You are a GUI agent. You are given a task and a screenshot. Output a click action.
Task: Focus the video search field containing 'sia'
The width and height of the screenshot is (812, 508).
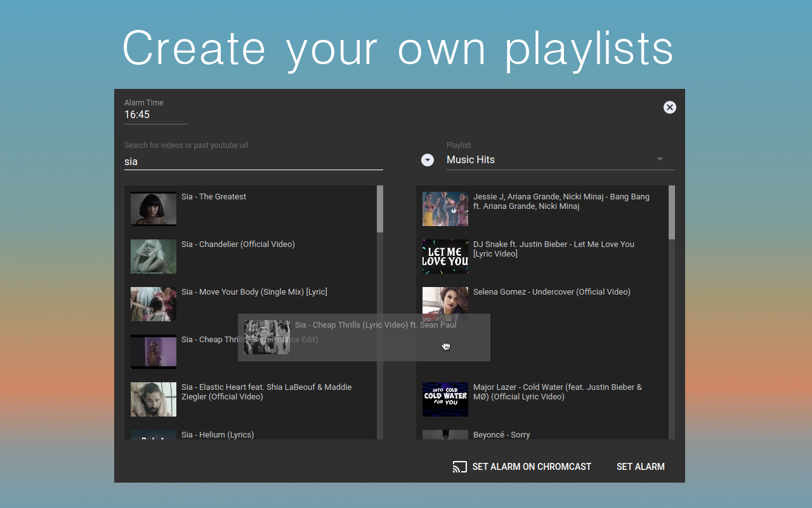pos(254,161)
